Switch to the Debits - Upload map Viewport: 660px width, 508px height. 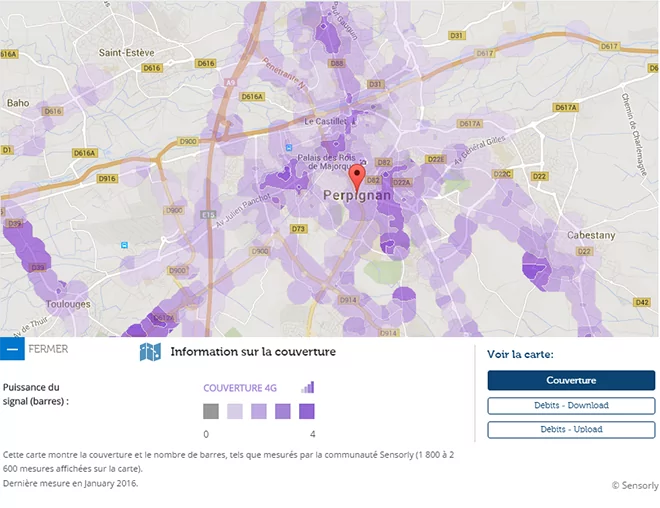pos(571,429)
